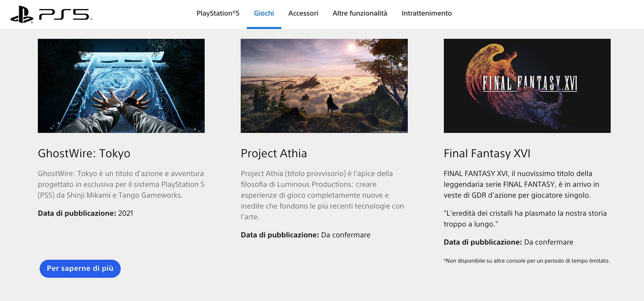
Task: Click the FINAL FANTASY XVI description paragraph
Action: tap(522, 184)
